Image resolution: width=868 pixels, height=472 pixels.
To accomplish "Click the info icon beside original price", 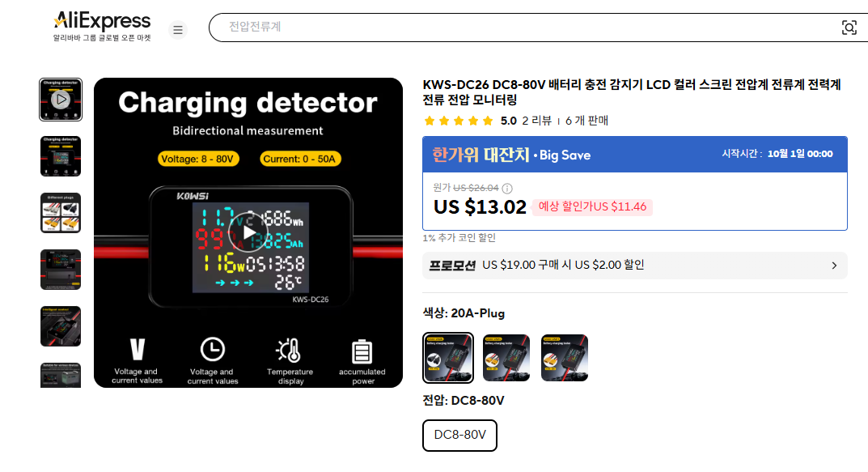I will 507,189.
